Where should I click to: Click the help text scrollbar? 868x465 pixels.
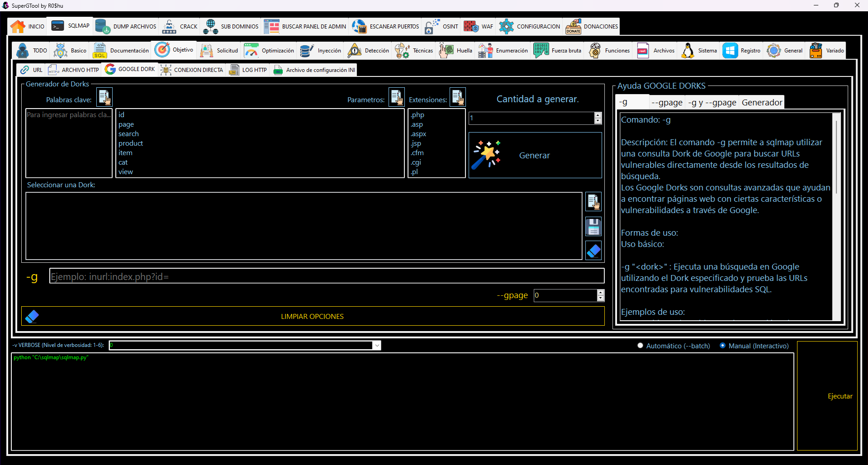coord(836,157)
